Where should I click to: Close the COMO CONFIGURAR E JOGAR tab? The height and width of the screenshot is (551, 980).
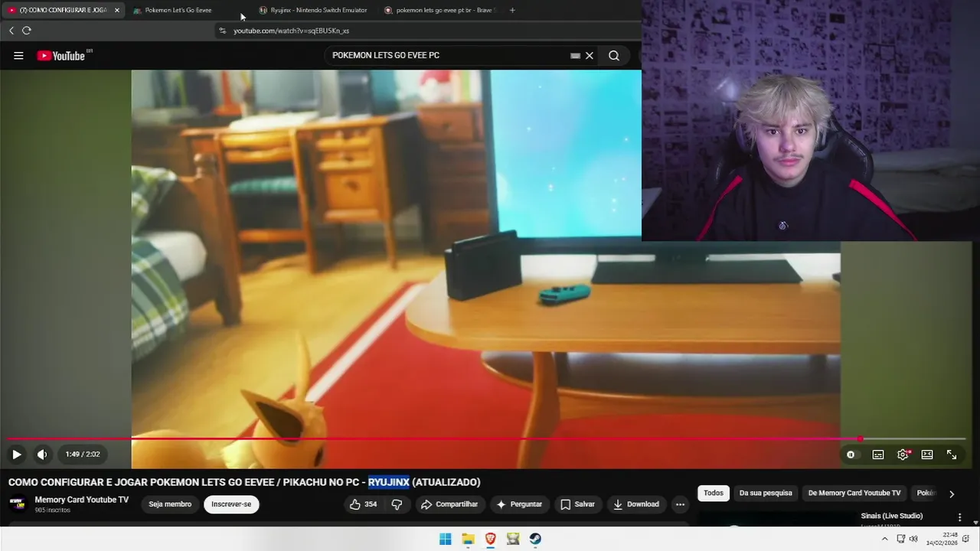tap(117, 10)
